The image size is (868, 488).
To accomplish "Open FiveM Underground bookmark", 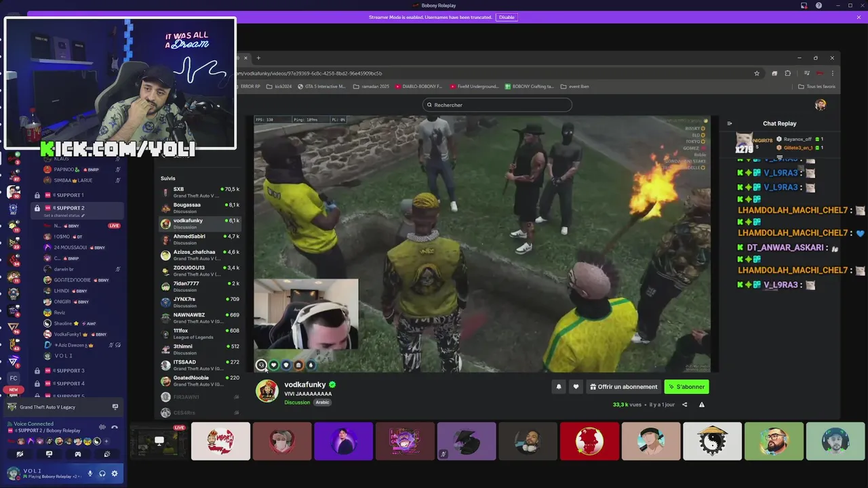I will pyautogui.click(x=475, y=87).
